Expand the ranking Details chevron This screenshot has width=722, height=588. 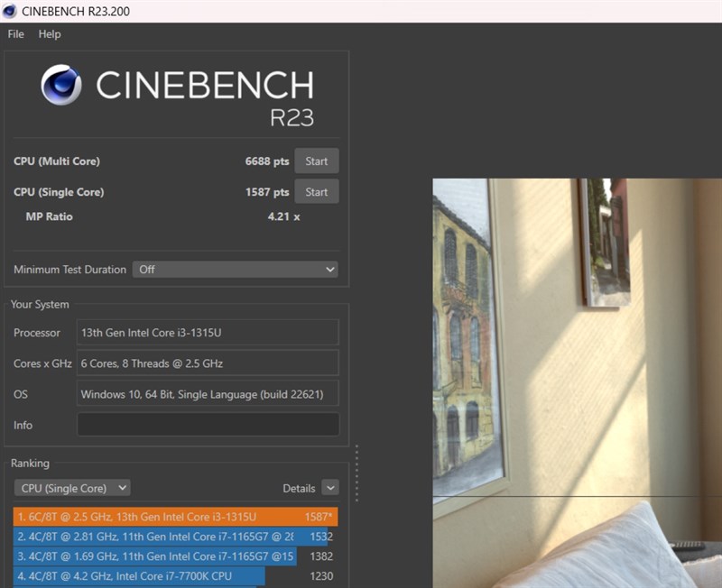330,488
